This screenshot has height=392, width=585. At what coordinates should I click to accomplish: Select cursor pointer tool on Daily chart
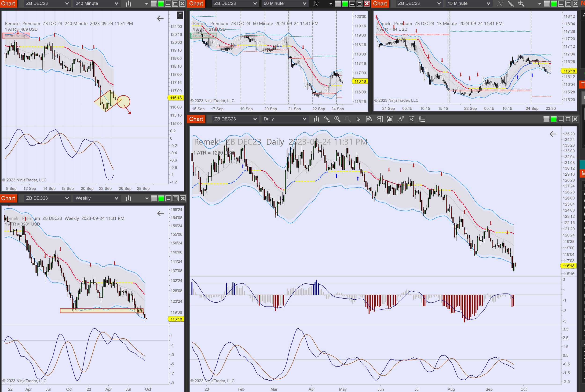[358, 119]
